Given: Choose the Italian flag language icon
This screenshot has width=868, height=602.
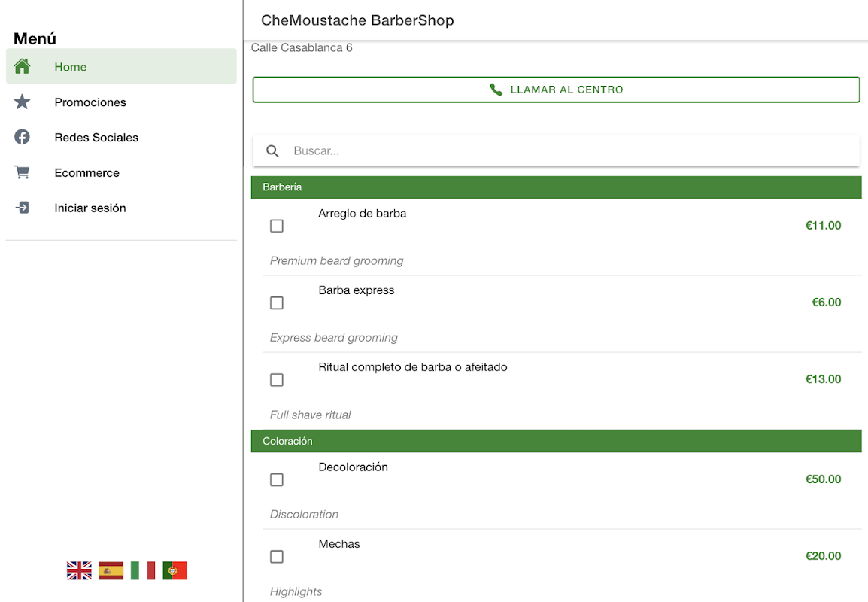Looking at the screenshot, I should (x=143, y=570).
